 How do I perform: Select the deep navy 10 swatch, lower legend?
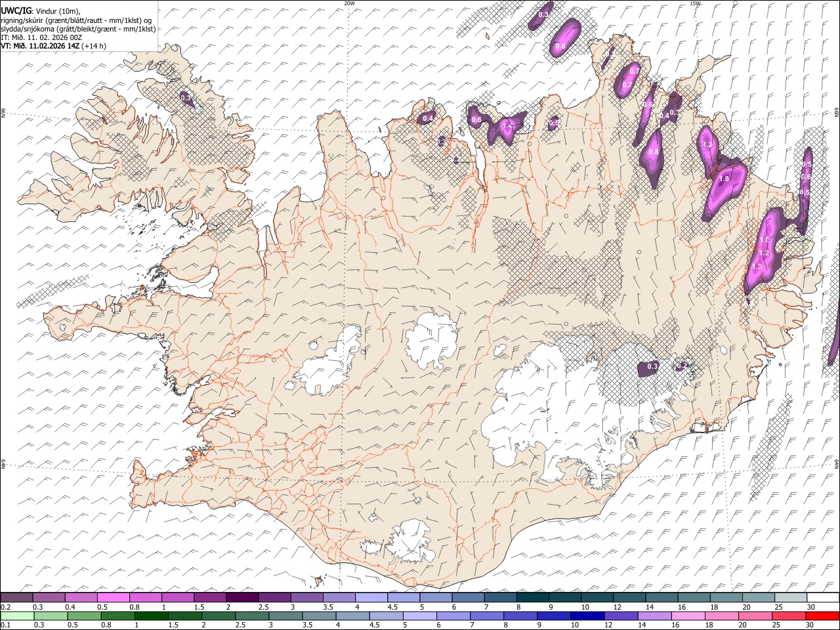coord(587,616)
